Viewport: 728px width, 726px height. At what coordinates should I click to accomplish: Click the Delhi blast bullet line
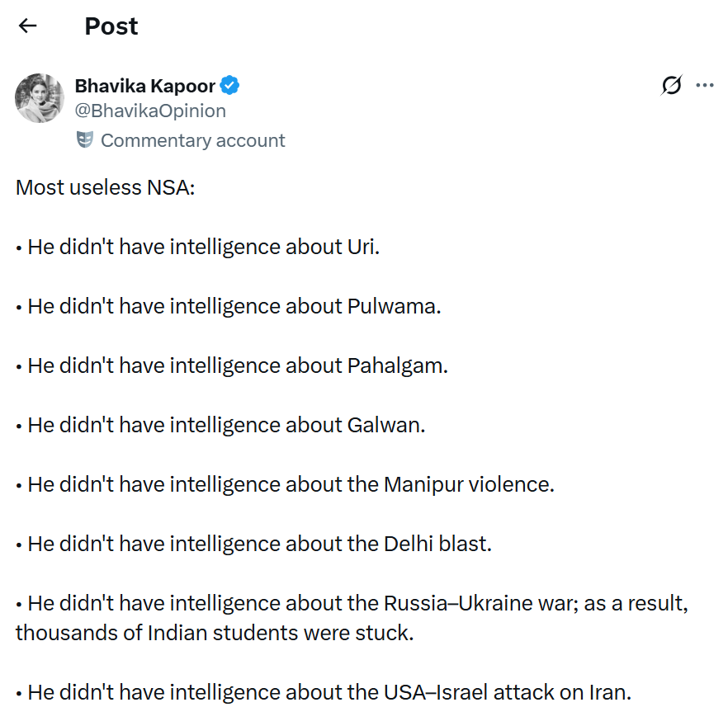(253, 544)
